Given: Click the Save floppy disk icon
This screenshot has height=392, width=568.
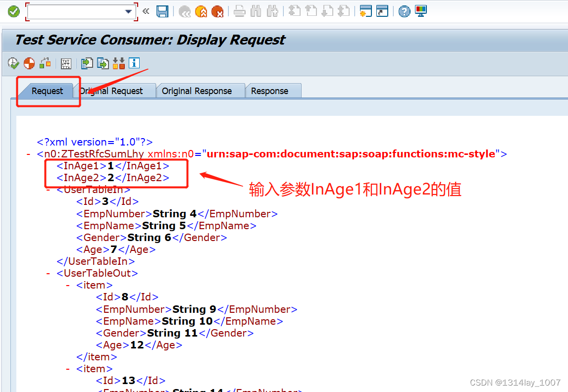Looking at the screenshot, I should pos(162,11).
